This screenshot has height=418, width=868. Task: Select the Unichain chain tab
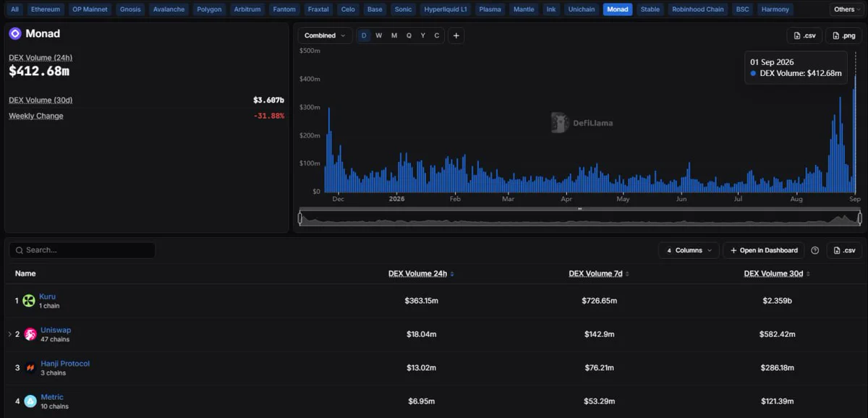(x=582, y=9)
